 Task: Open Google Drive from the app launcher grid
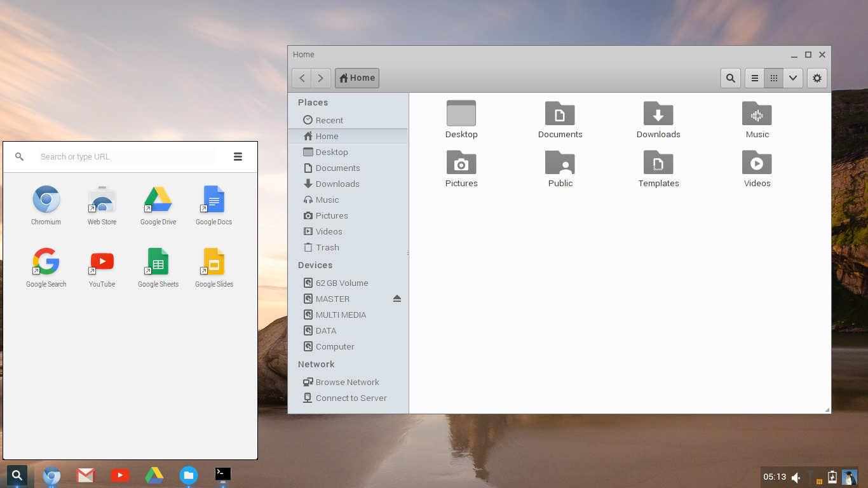(x=158, y=205)
